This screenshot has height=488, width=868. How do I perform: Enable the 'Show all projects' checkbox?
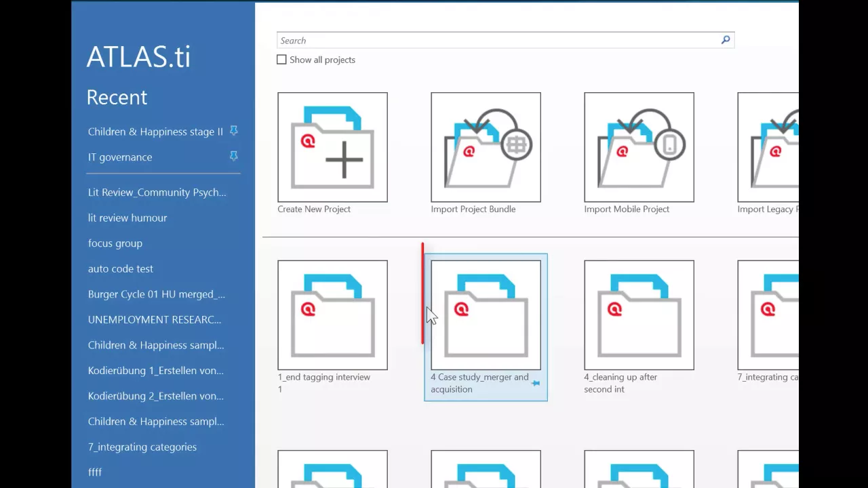281,60
